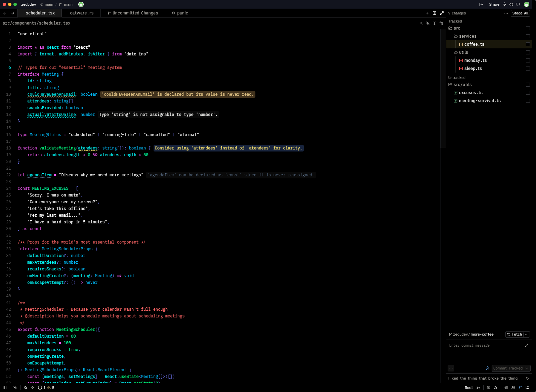Click the Commit Tracked button

[x=508, y=368]
